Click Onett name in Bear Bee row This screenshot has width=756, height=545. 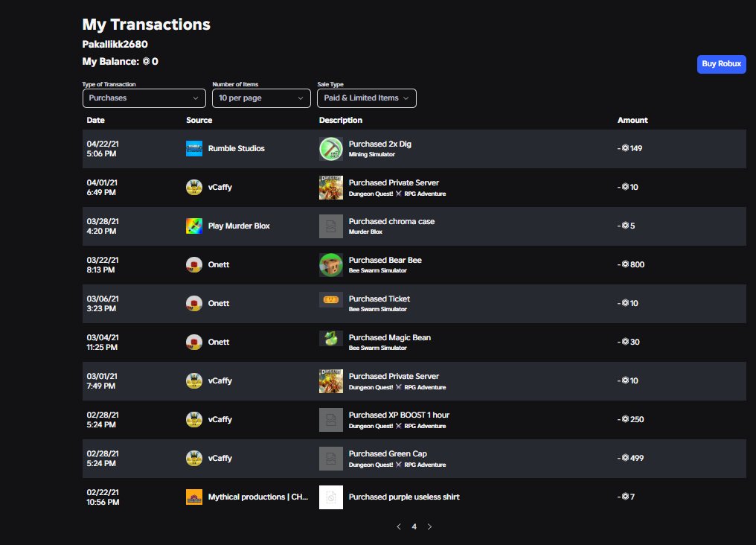pyautogui.click(x=219, y=265)
